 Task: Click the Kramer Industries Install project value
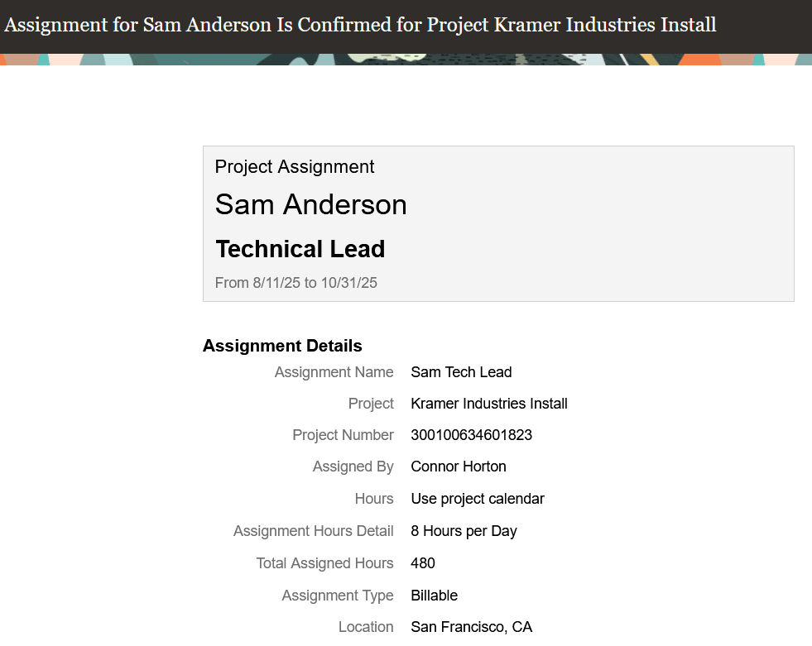tap(489, 404)
